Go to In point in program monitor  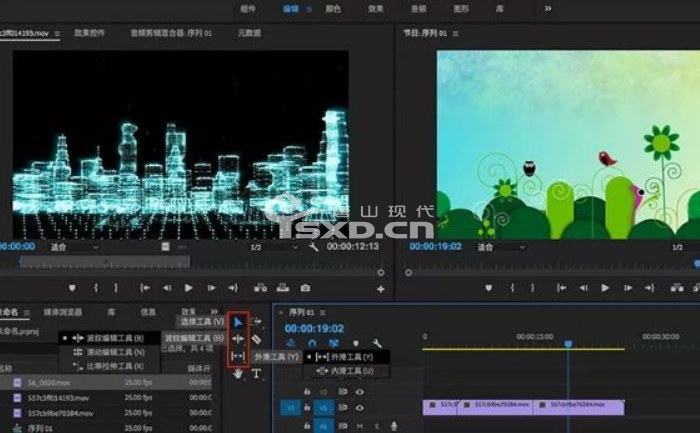(561, 288)
